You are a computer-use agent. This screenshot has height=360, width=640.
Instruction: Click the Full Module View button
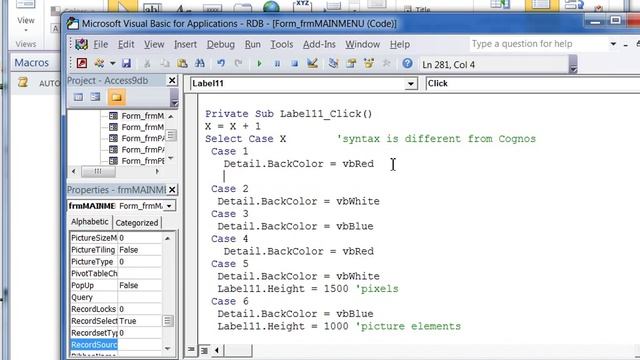pyautogui.click(x=204, y=350)
